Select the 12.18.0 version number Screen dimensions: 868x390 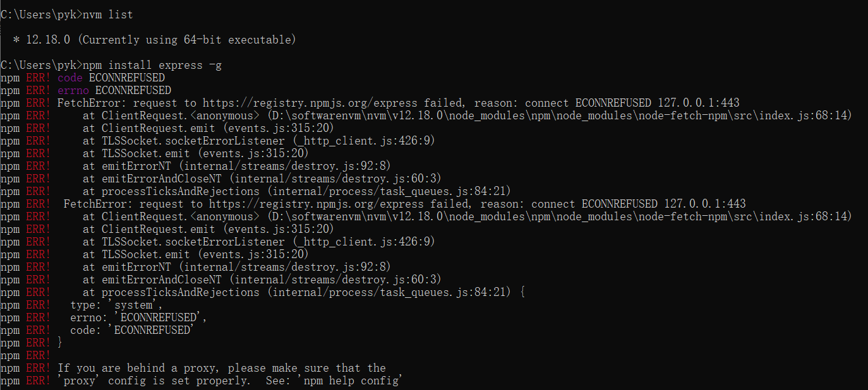pos(49,40)
